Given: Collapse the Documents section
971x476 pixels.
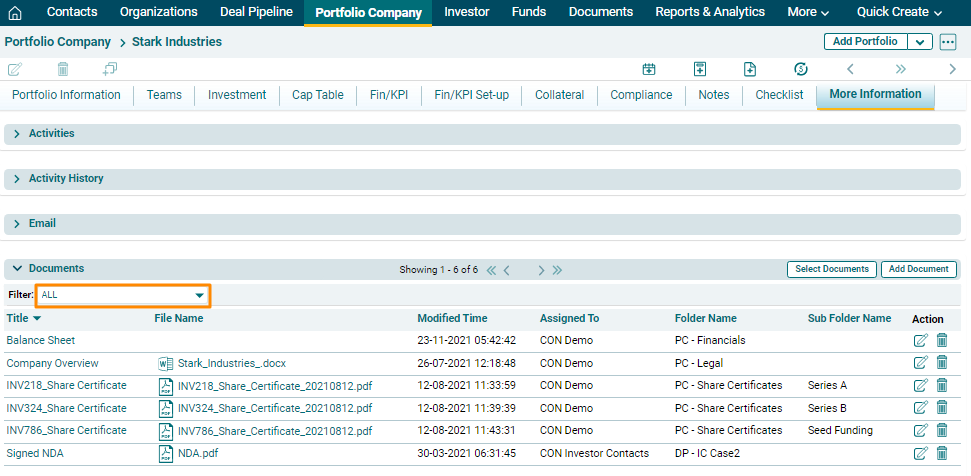Looking at the screenshot, I should pos(17,269).
